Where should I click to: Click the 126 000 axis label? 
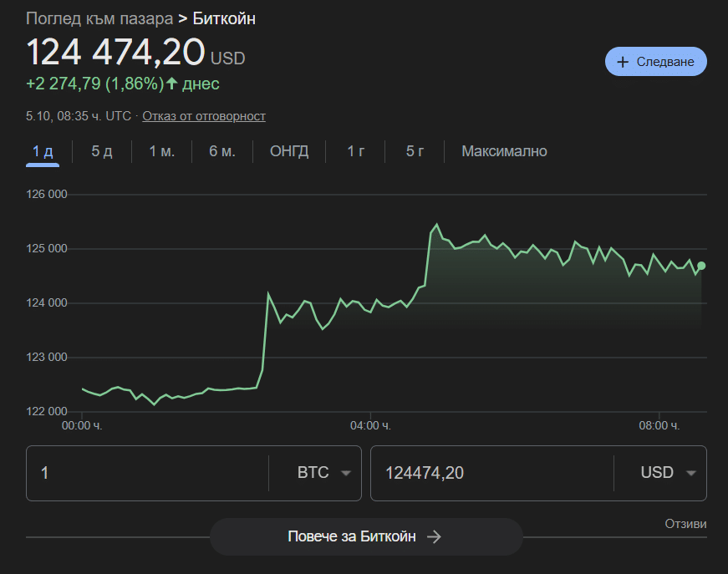pos(47,195)
